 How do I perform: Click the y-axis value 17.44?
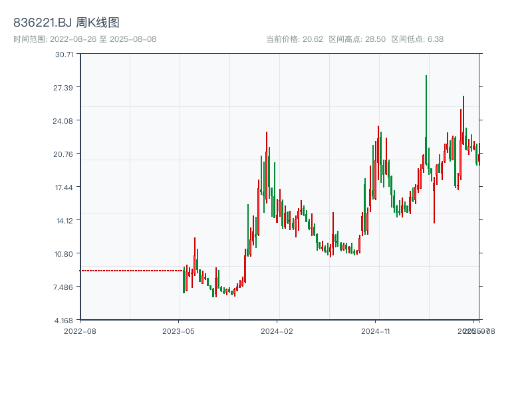click(x=64, y=188)
